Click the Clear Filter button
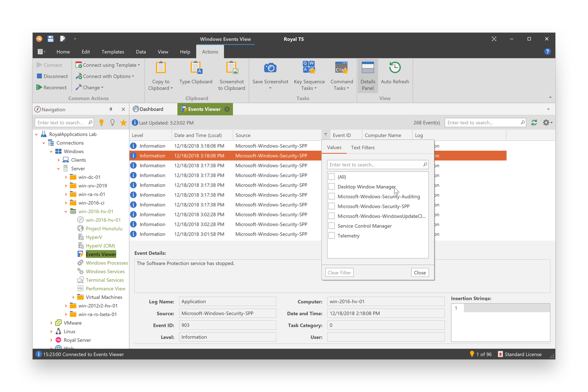 339,272
